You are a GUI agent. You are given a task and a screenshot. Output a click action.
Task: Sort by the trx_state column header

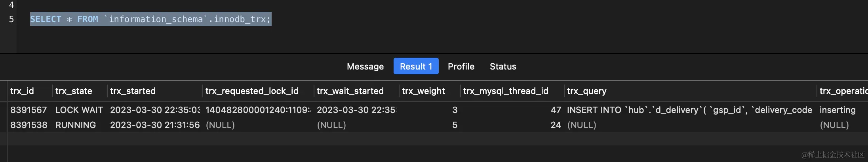click(x=74, y=91)
